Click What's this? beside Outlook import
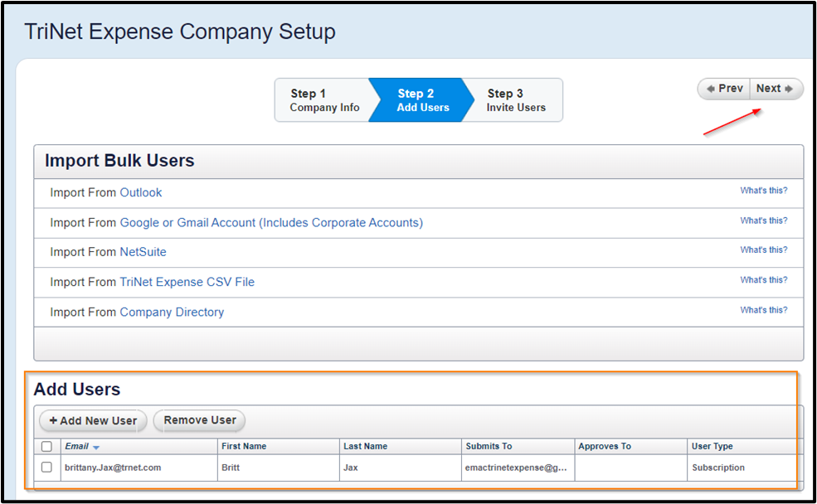Screen dimensions: 817x504 pos(763,191)
